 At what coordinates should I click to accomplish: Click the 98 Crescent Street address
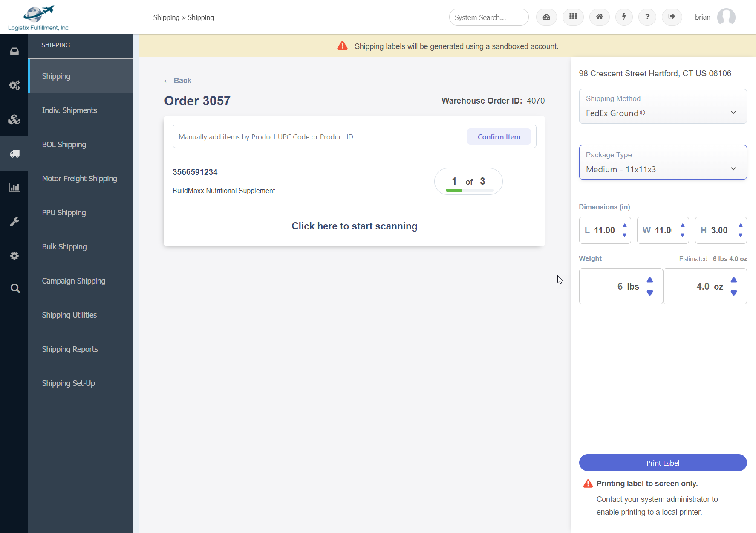click(x=655, y=73)
